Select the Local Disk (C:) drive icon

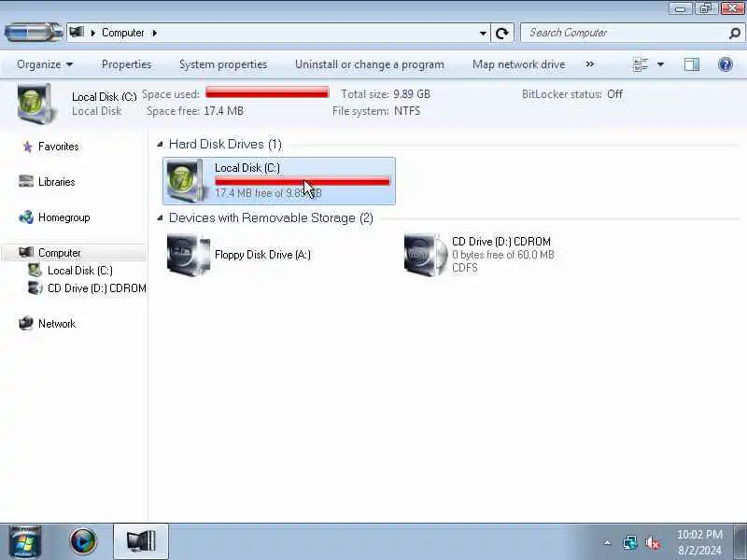coord(187,181)
